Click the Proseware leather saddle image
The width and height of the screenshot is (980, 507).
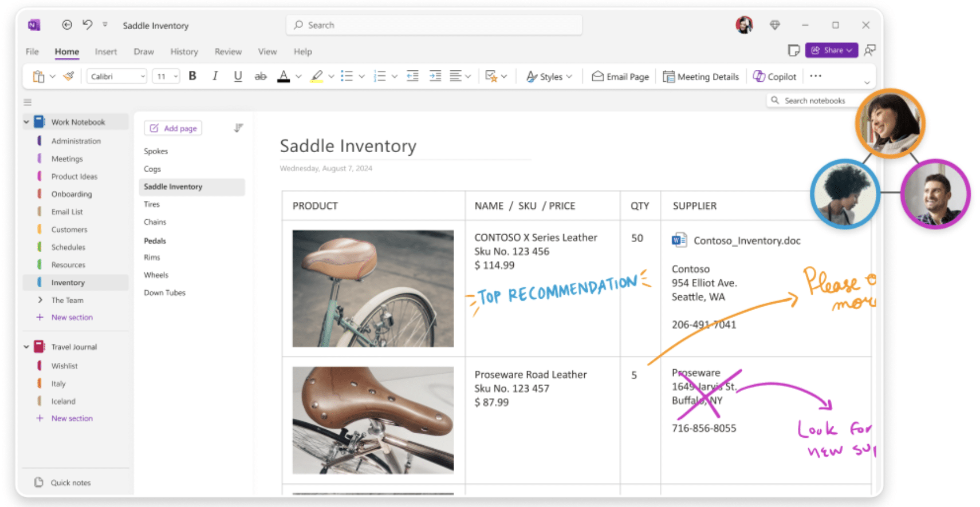tap(373, 420)
